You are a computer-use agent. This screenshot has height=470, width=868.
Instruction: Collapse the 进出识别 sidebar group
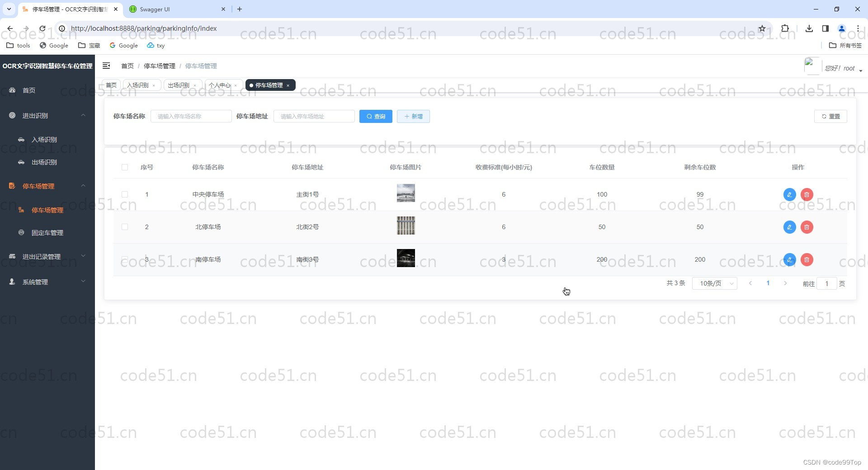47,116
